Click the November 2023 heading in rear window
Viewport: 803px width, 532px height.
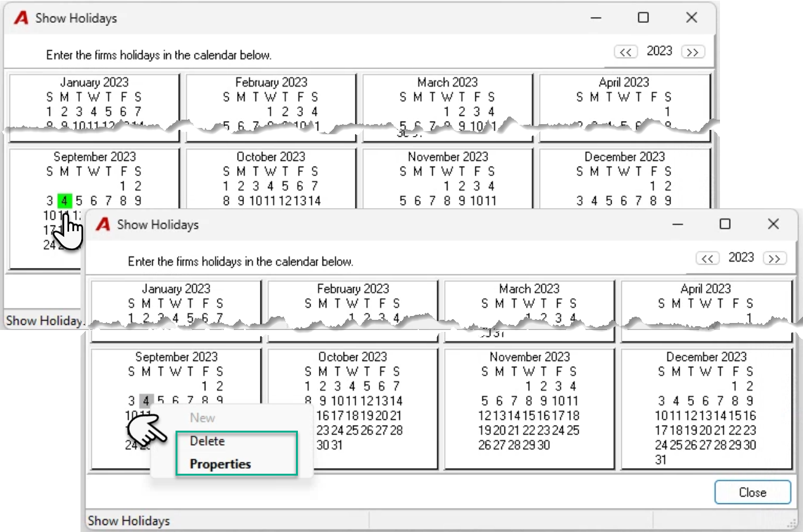click(x=448, y=156)
